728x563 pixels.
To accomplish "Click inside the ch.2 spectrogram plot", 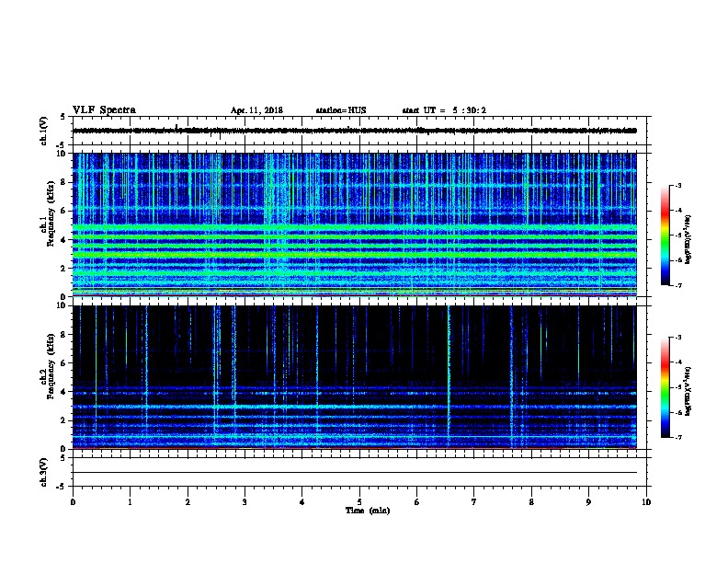I will (355, 377).
